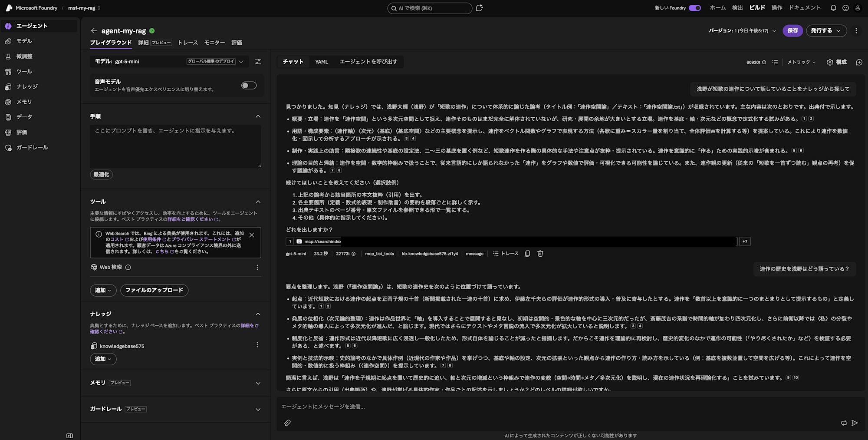Toggle the 新しい Foundry switch
868x440 pixels.
(695, 8)
